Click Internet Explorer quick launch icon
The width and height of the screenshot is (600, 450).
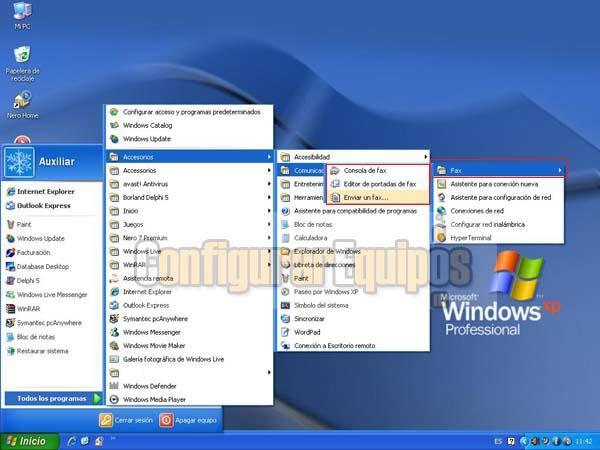(x=71, y=441)
